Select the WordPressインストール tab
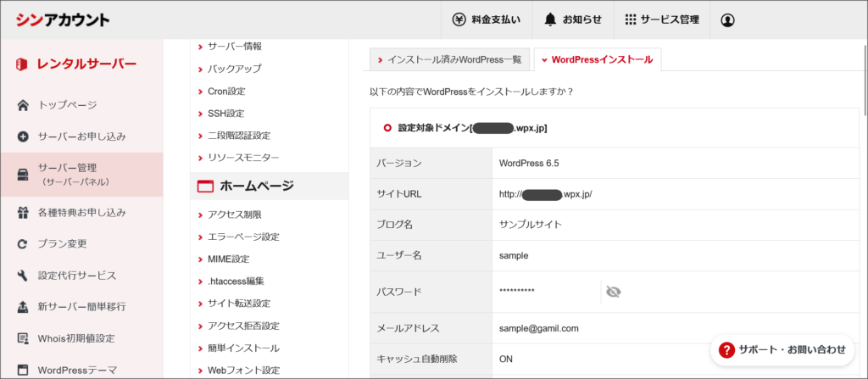The height and width of the screenshot is (379, 868). pos(598,60)
